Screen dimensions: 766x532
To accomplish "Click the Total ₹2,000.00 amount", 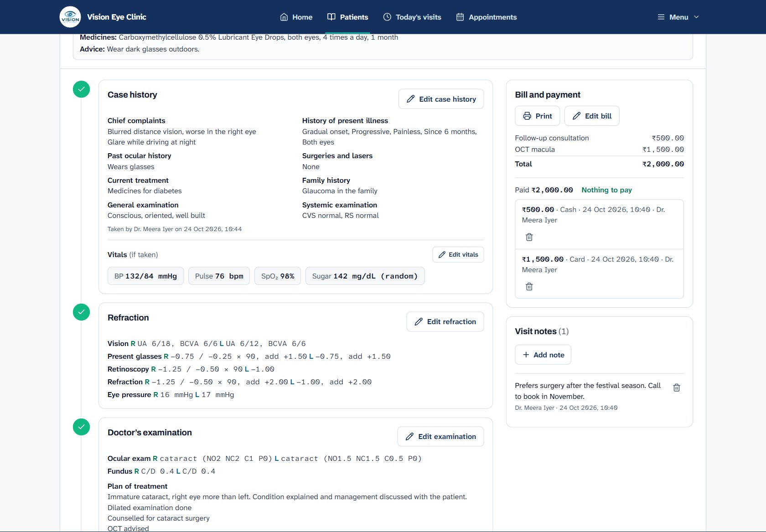I will (x=663, y=164).
